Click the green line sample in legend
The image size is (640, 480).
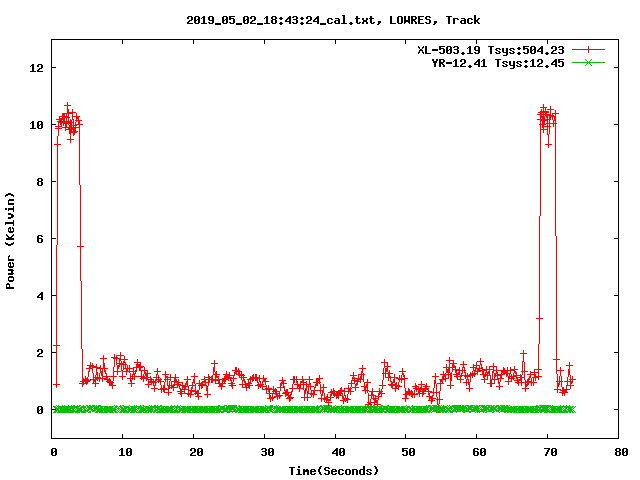[x=588, y=63]
